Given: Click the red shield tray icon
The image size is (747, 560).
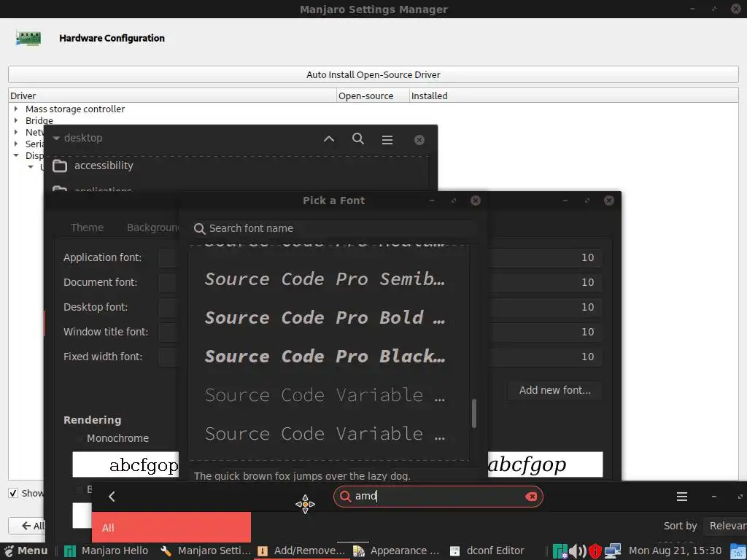Looking at the screenshot, I should pos(595,551).
